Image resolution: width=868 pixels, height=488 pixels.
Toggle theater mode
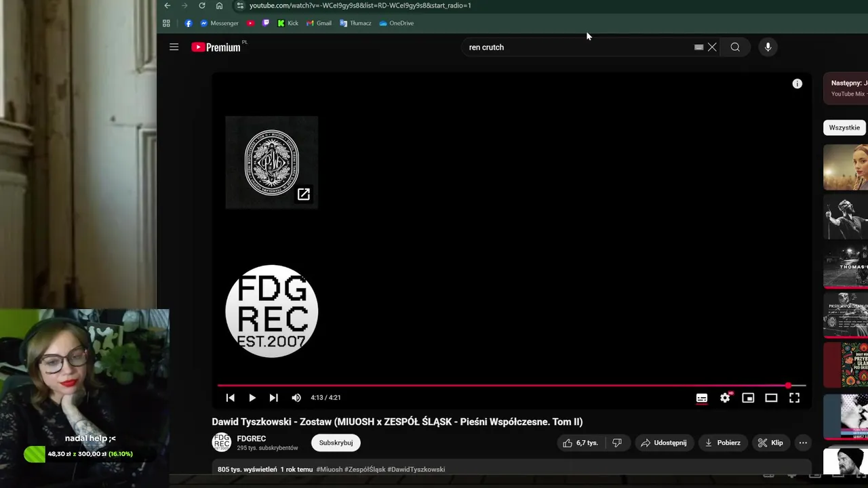click(x=771, y=398)
